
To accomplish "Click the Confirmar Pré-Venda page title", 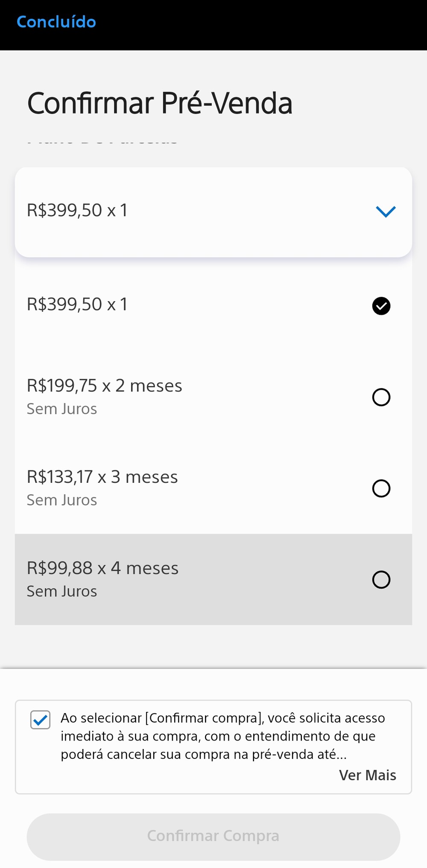I will pos(160,104).
